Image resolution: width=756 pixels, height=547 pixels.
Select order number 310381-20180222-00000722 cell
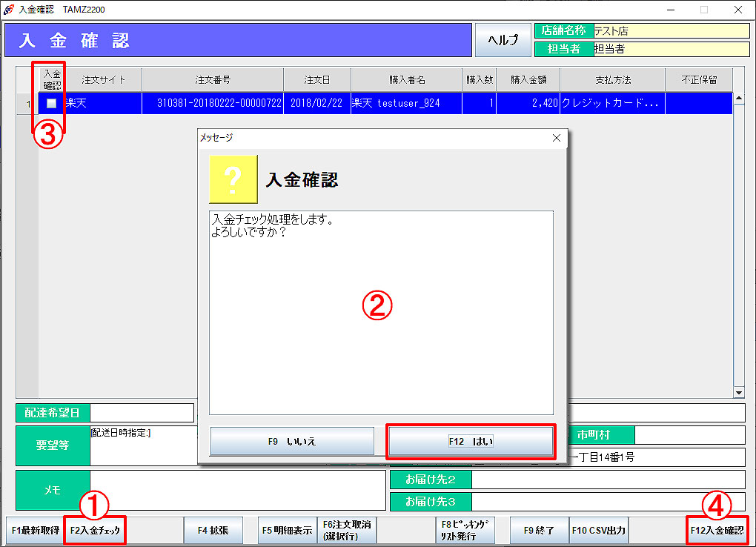(213, 103)
